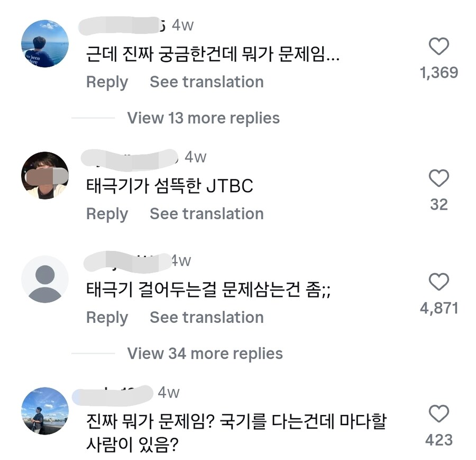The height and width of the screenshot is (460, 476).
Task: Reply to the first comment
Action: pos(107,82)
